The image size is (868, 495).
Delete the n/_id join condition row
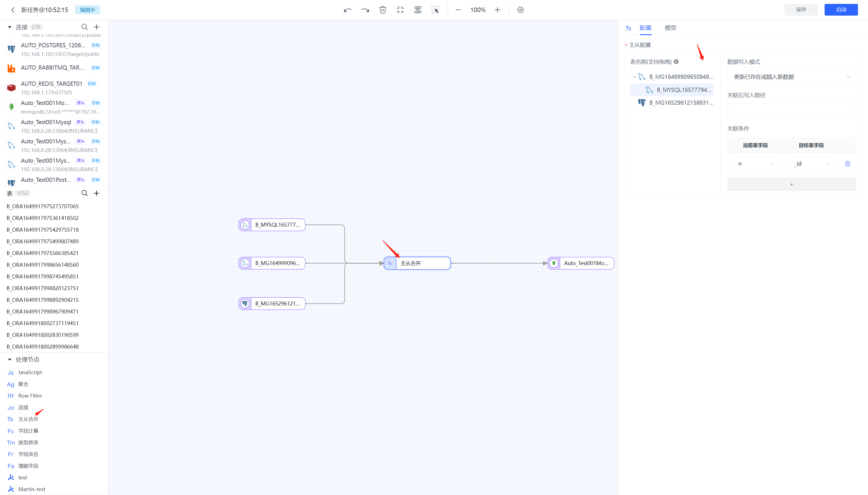(x=847, y=164)
